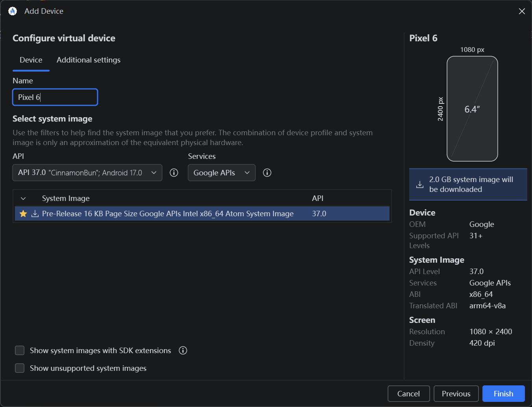Image resolution: width=532 pixels, height=407 pixels.
Task: Click the Android Studio logo in title bar
Action: pyautogui.click(x=13, y=11)
